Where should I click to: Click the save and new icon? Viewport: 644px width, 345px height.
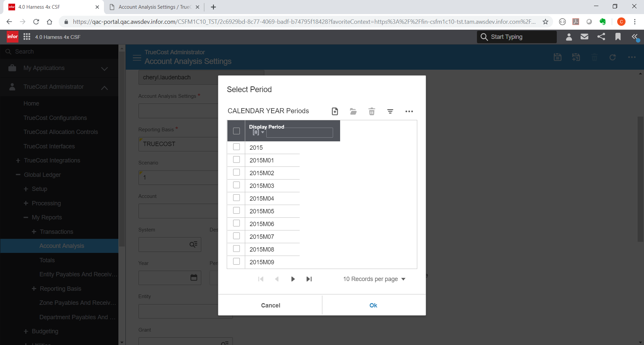pyautogui.click(x=576, y=57)
